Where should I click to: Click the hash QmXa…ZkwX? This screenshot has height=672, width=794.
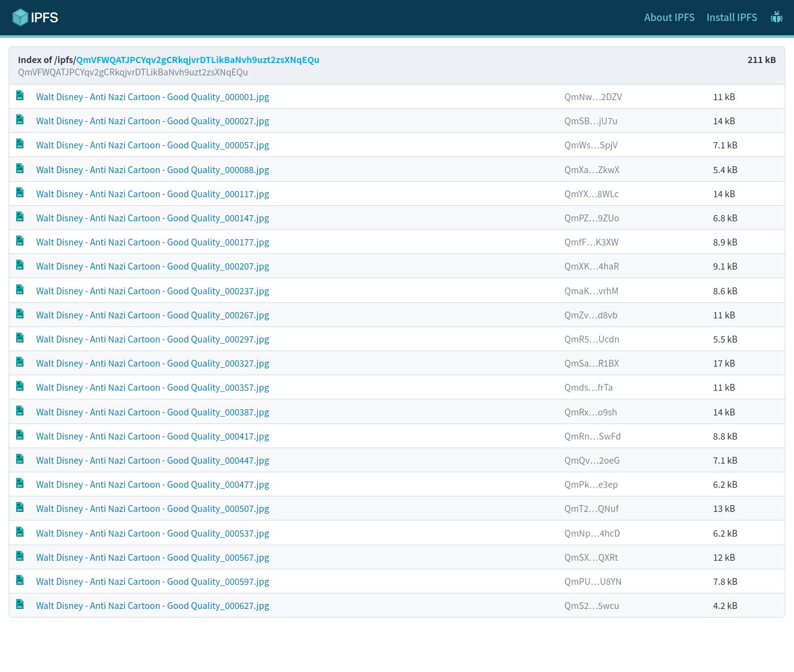click(592, 170)
